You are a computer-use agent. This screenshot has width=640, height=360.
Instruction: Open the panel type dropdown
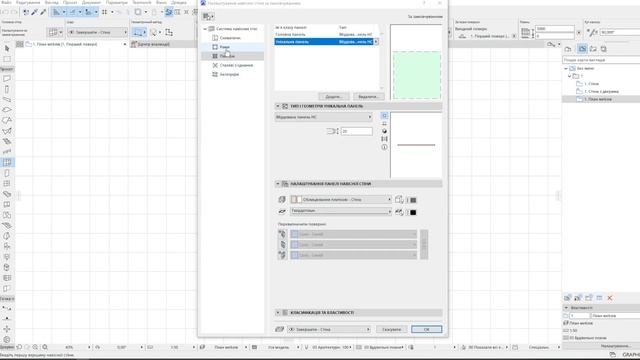324,117
